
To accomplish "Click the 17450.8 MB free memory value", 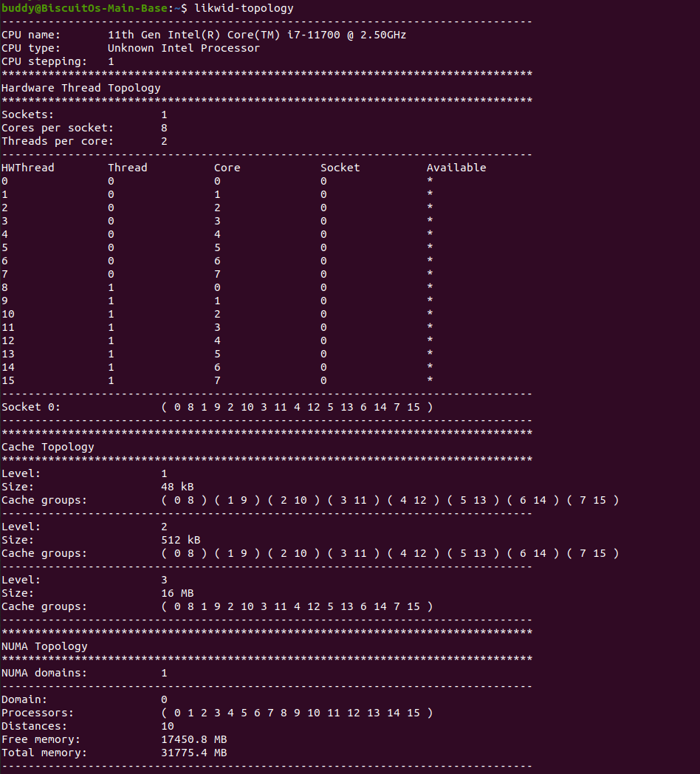I will click(193, 739).
